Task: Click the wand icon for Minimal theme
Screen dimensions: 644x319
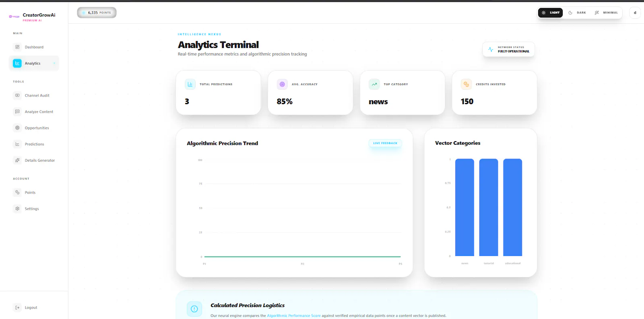Action: click(x=597, y=12)
